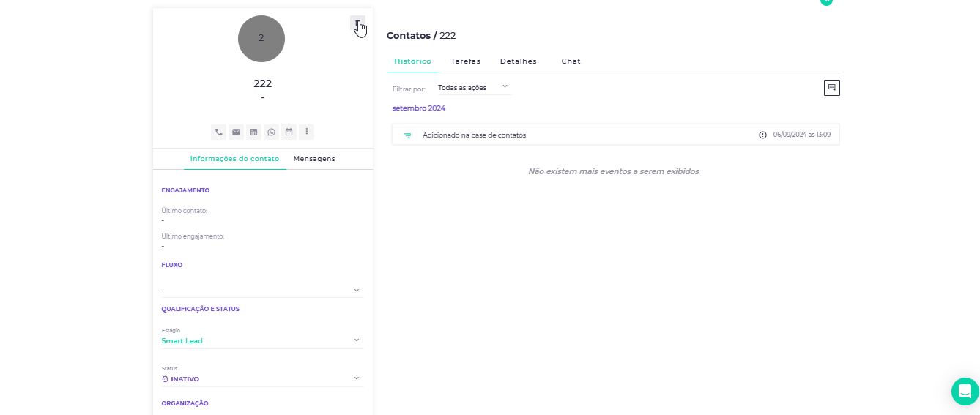
Task: Click the 'Último contato:' label
Action: pyautogui.click(x=185, y=211)
